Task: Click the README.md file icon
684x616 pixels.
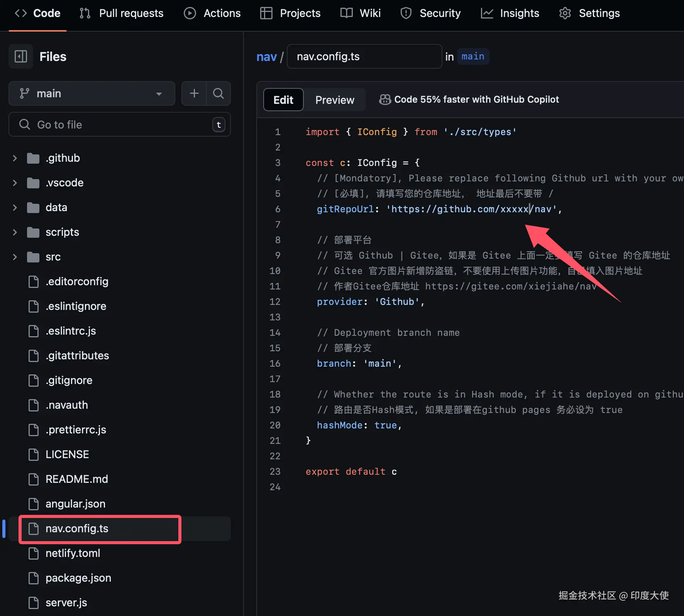Action: (34, 479)
